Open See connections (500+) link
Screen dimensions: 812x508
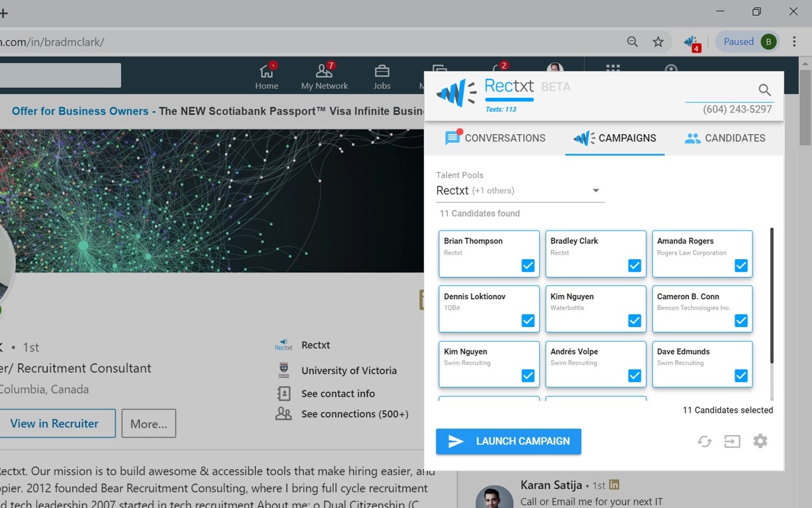[355, 414]
